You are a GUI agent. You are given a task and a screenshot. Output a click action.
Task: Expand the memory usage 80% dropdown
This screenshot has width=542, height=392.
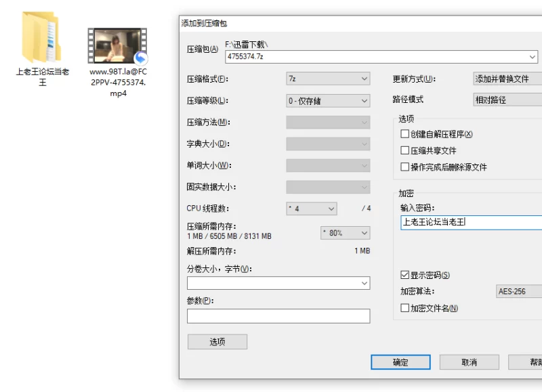(x=345, y=233)
